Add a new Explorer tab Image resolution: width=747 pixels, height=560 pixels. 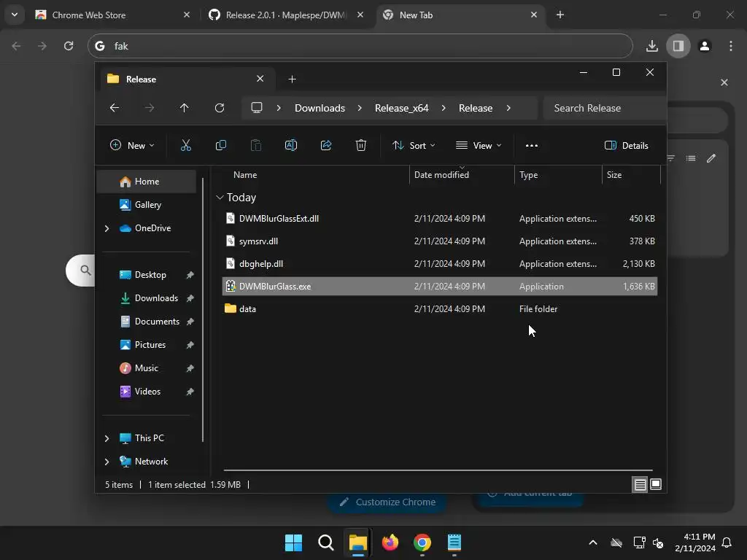pyautogui.click(x=292, y=79)
